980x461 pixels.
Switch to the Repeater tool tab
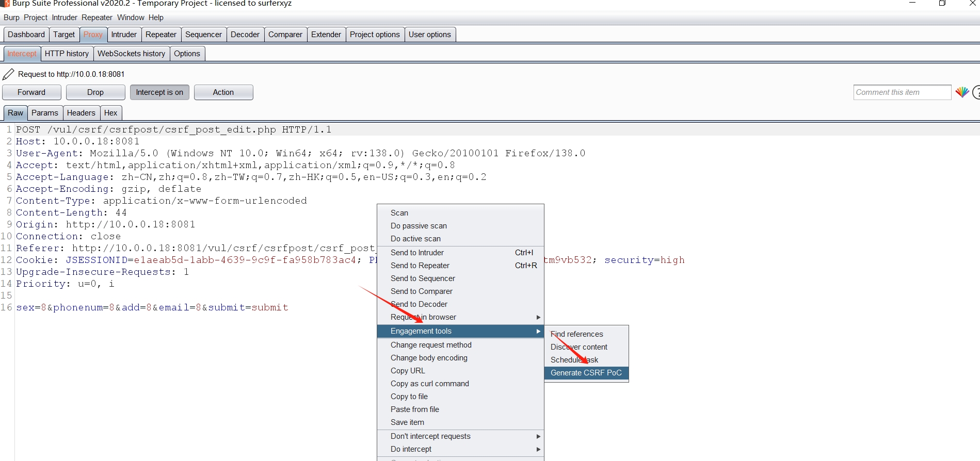click(x=161, y=35)
